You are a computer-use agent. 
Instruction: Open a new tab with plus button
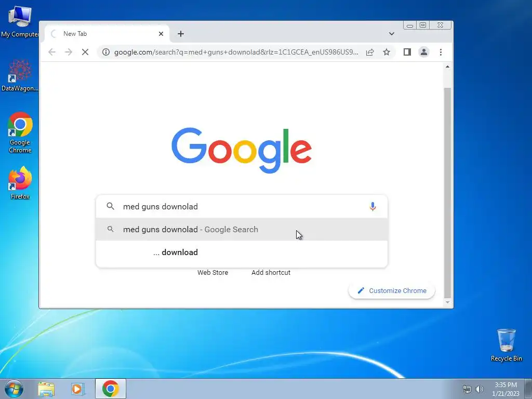181,34
